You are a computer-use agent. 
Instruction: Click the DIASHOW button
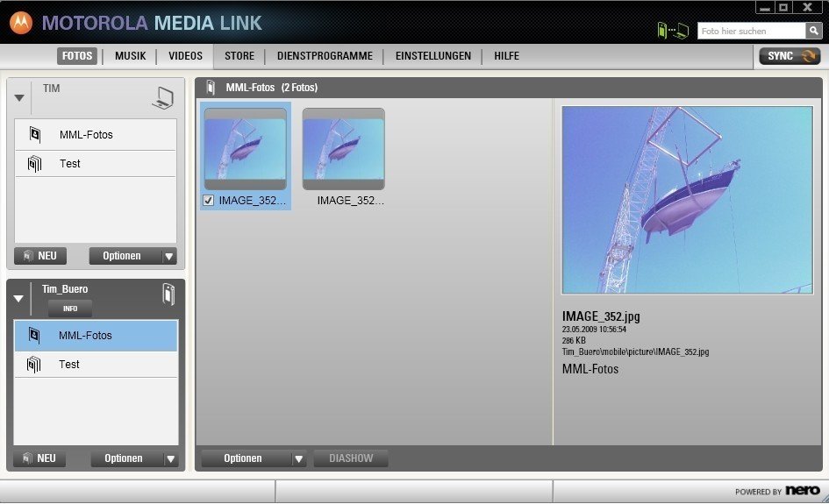[x=351, y=458]
